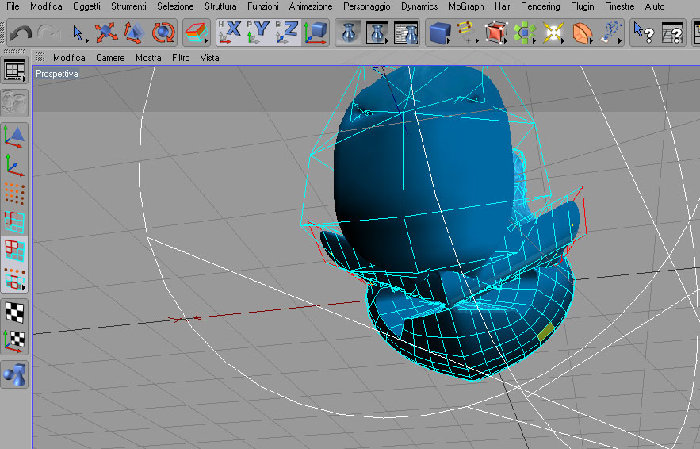This screenshot has width=700, height=449.
Task: Toggle the X axis lock
Action: pyautogui.click(x=230, y=33)
